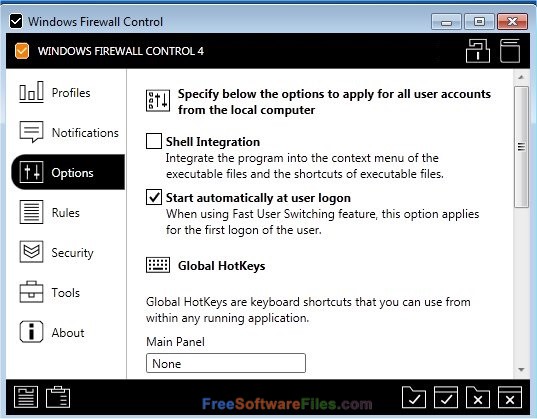Open the rules clipboard icon at bottom left
Image resolution: width=537 pixels, height=419 pixels.
point(58,397)
